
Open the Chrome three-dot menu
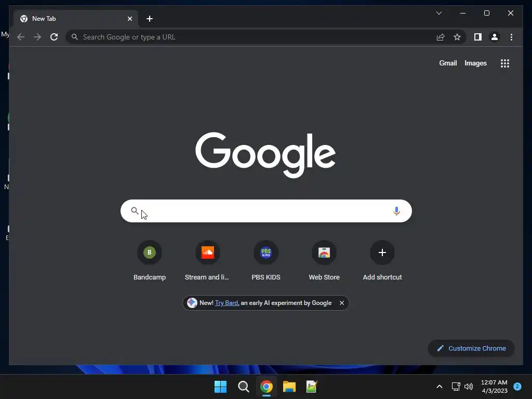(x=511, y=37)
